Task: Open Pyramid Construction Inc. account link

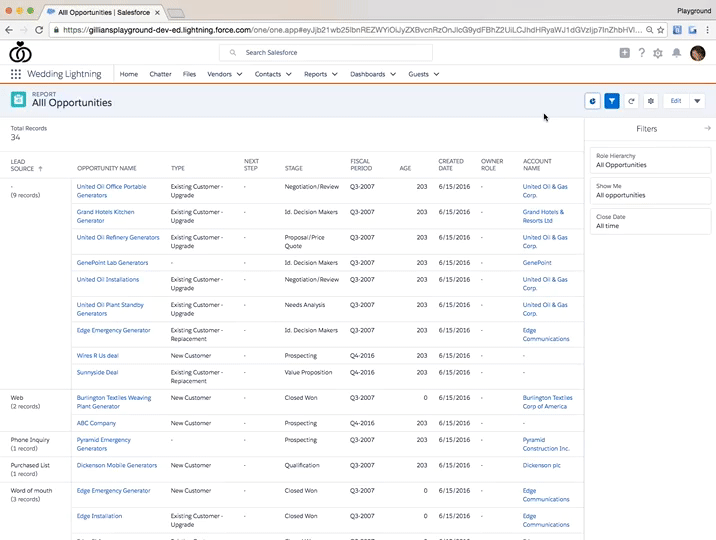Action: point(546,444)
